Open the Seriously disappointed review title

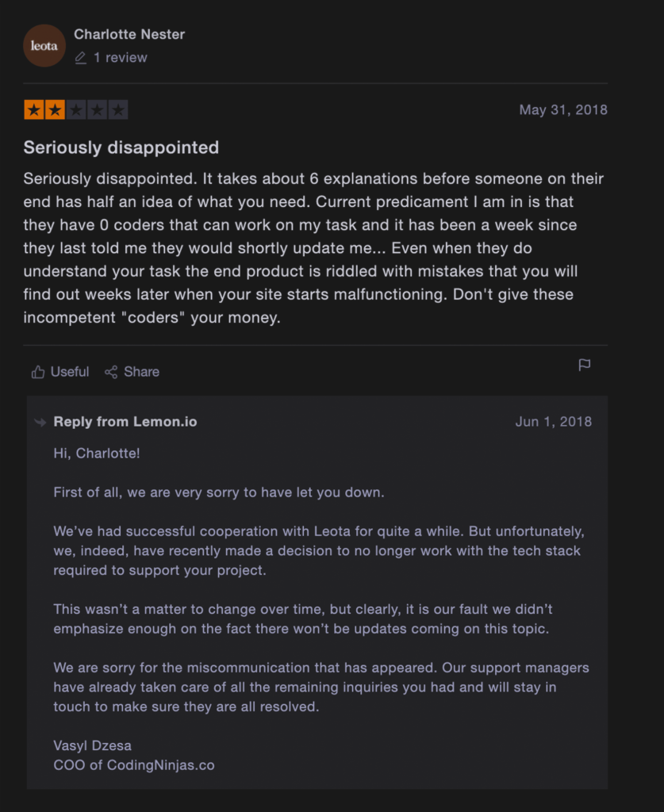[121, 147]
